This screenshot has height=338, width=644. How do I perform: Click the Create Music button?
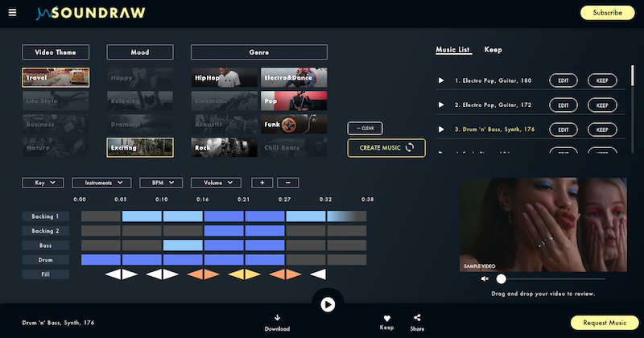coord(386,148)
